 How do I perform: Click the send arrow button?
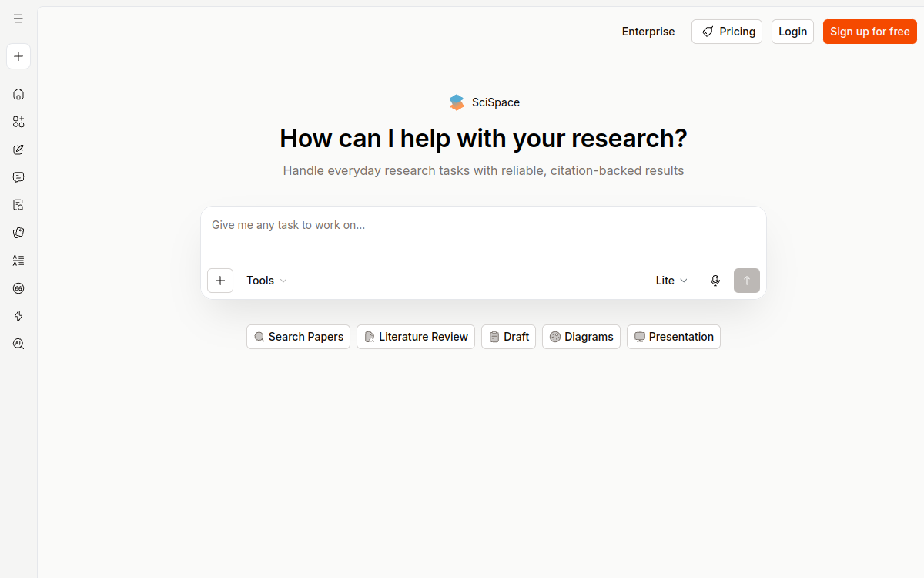click(x=747, y=281)
